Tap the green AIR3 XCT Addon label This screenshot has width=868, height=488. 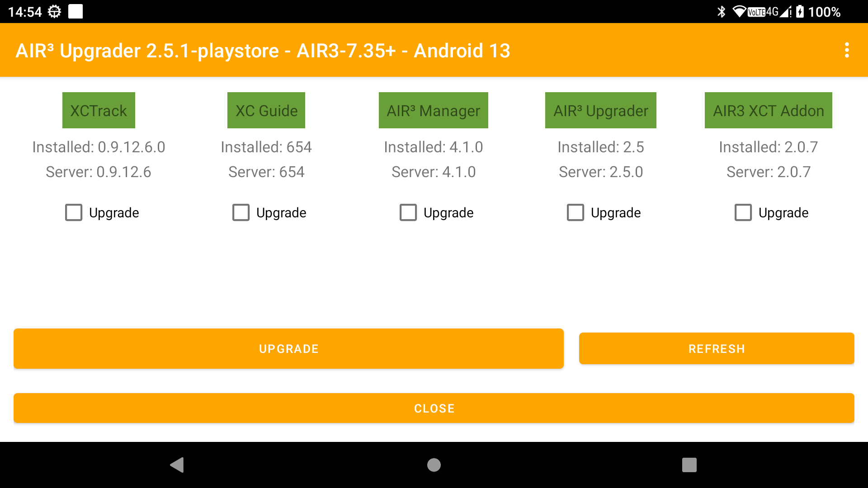(768, 110)
